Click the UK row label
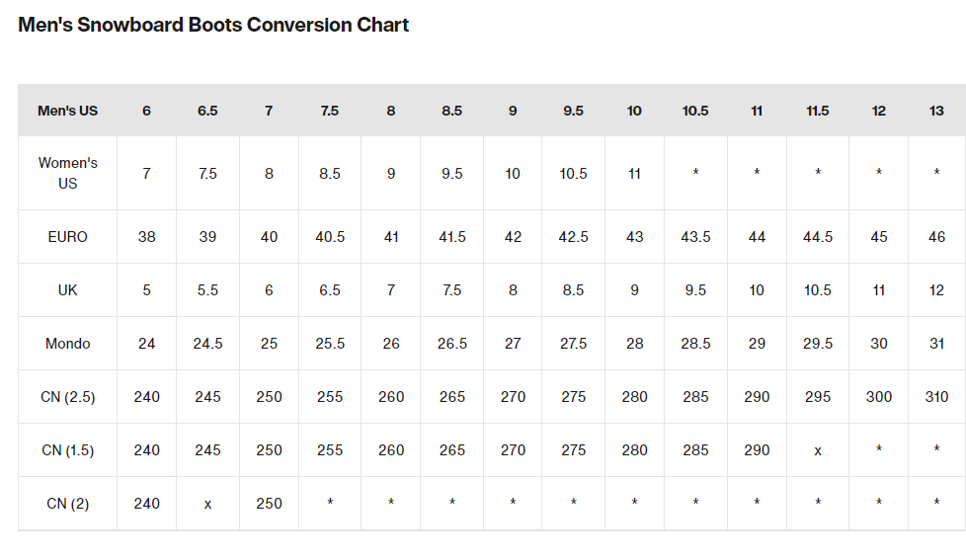Viewport: 966px width, 560px height. (x=68, y=290)
